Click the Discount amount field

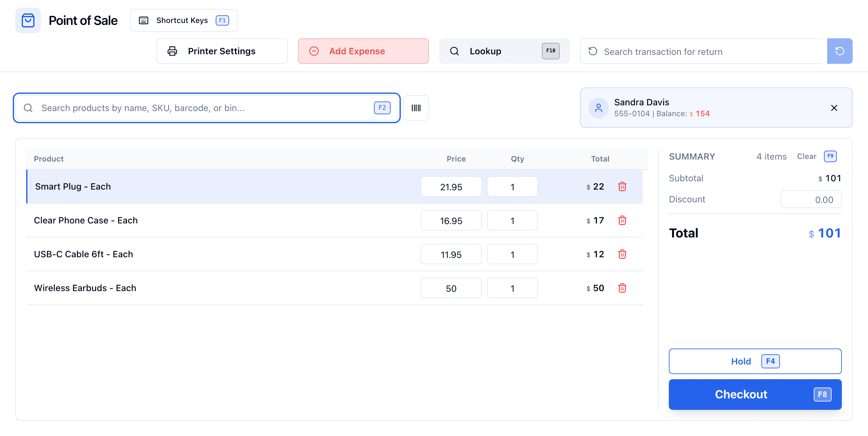pyautogui.click(x=811, y=199)
